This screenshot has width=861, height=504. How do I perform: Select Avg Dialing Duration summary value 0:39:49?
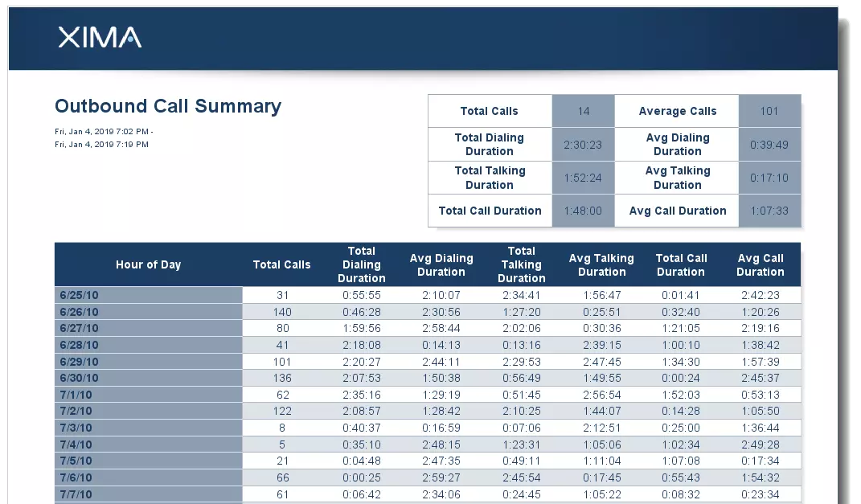(x=769, y=145)
